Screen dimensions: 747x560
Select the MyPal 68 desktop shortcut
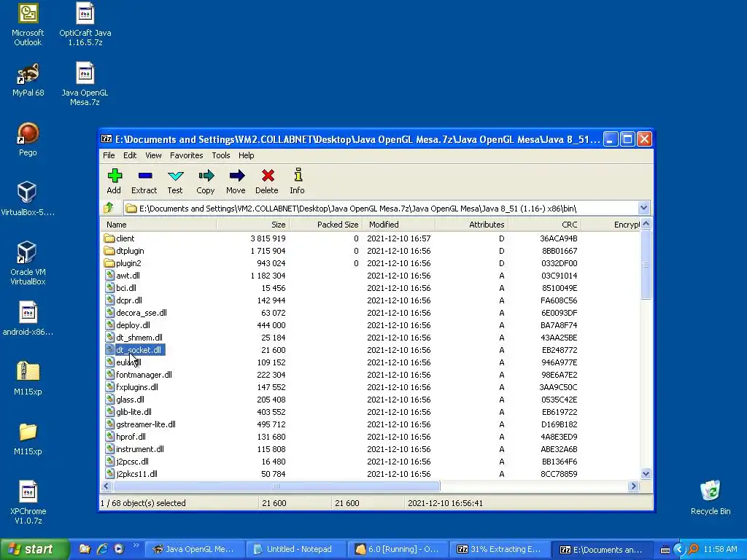28,80
